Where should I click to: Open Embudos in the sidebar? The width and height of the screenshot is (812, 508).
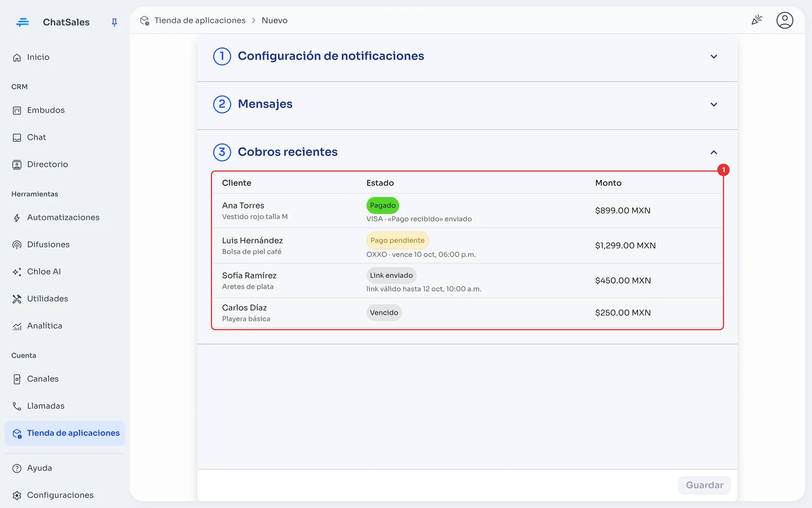pyautogui.click(x=65, y=110)
